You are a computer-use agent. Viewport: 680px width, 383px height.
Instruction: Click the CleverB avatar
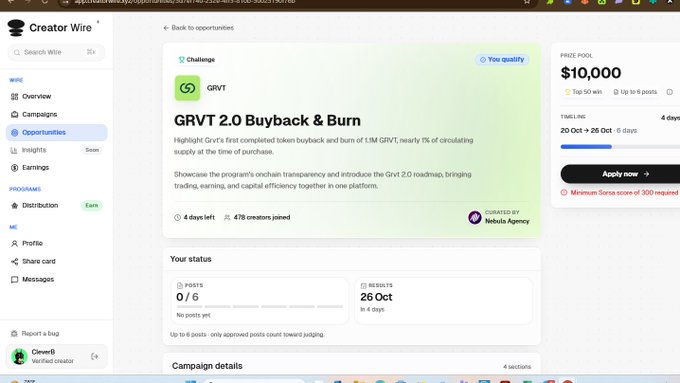pyautogui.click(x=19, y=357)
